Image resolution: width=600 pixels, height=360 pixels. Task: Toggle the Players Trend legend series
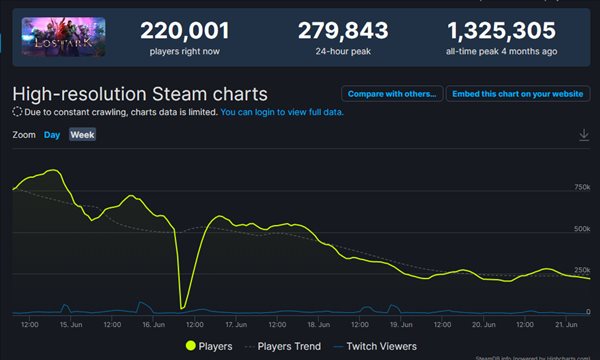click(282, 347)
